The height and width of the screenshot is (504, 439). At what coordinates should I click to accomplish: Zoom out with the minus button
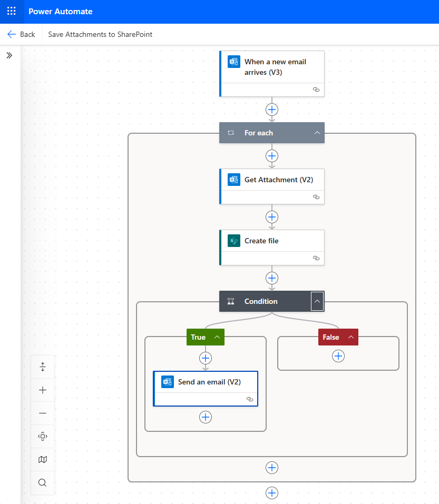click(x=42, y=413)
